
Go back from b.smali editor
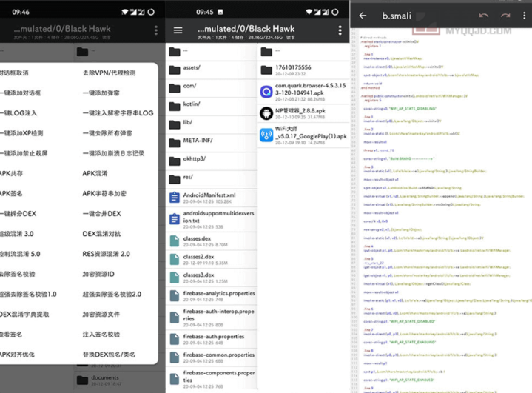click(363, 16)
